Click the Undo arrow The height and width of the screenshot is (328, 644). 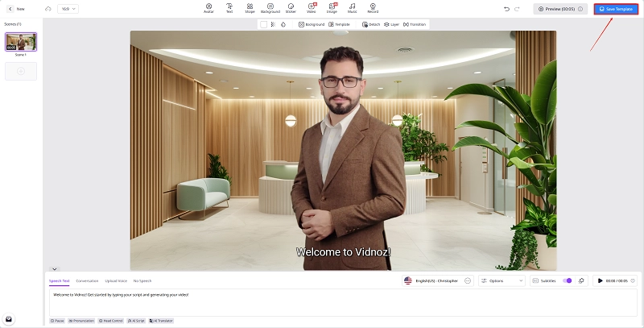coord(506,9)
